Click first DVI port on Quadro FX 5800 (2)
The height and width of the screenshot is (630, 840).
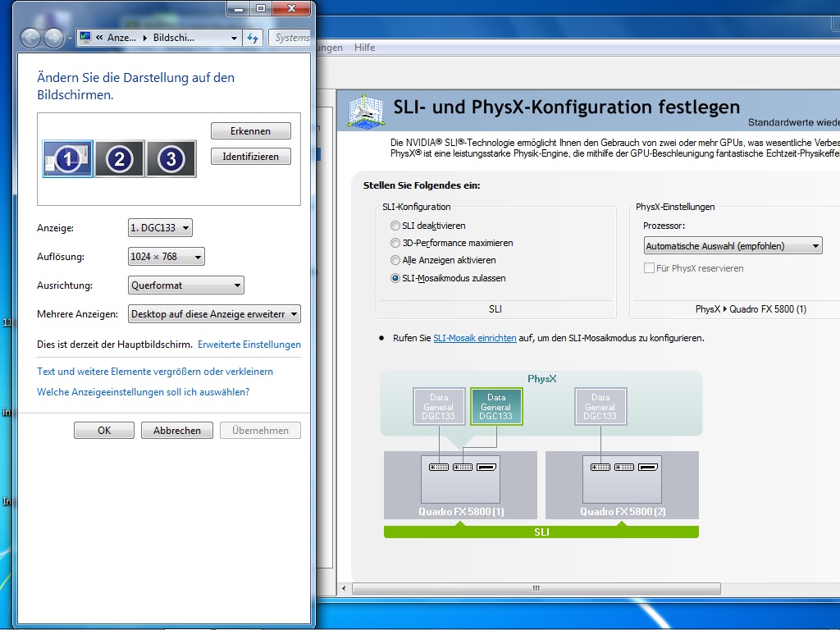pos(600,467)
